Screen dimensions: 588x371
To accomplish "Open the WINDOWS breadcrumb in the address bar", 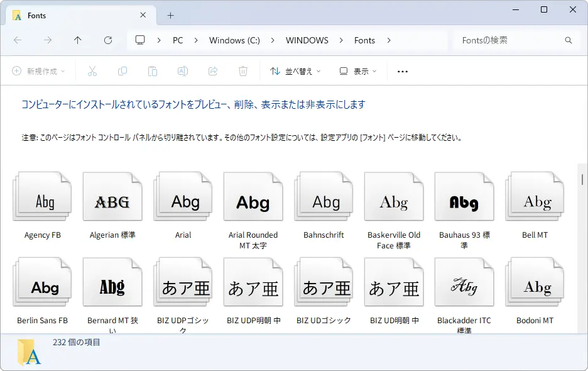I will [307, 40].
